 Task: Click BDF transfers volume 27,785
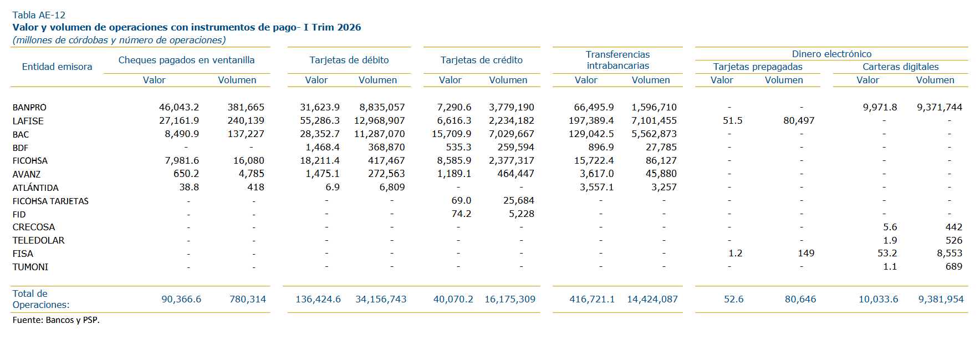pos(661,147)
